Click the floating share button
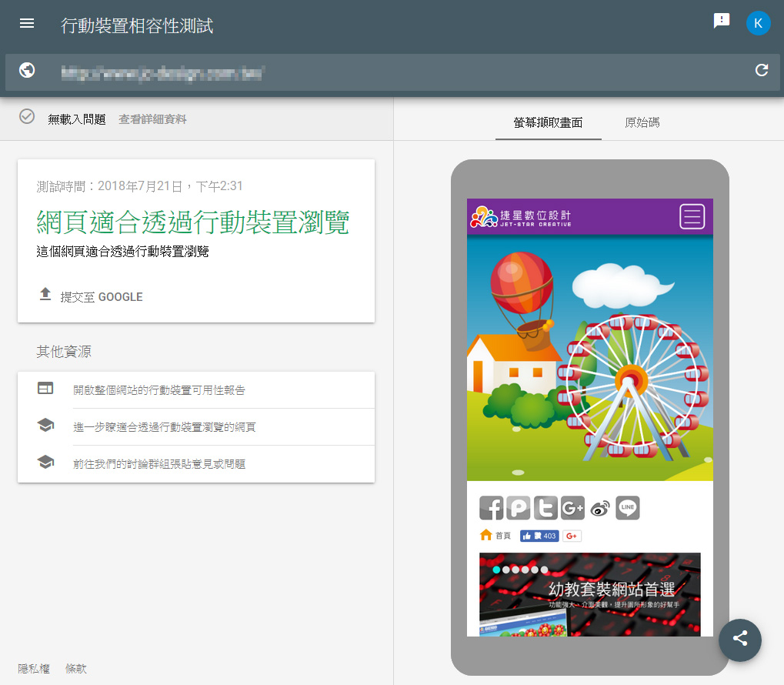The image size is (784, 685). coord(739,639)
